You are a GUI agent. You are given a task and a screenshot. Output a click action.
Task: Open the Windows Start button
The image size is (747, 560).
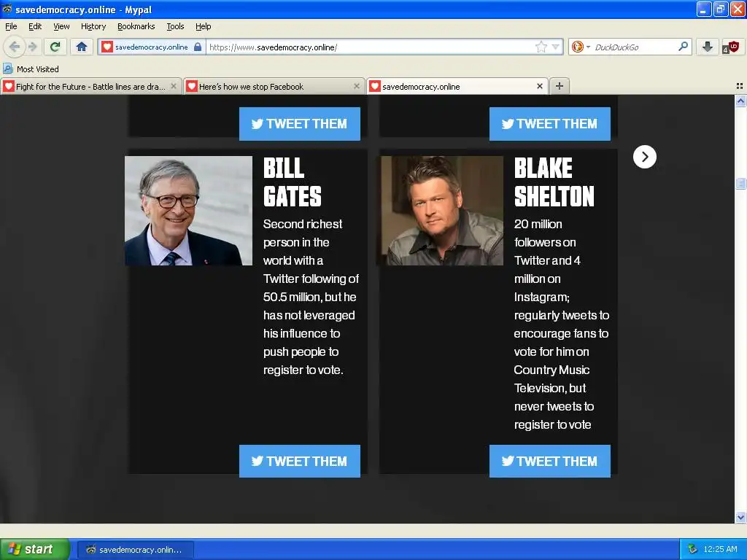(35, 549)
